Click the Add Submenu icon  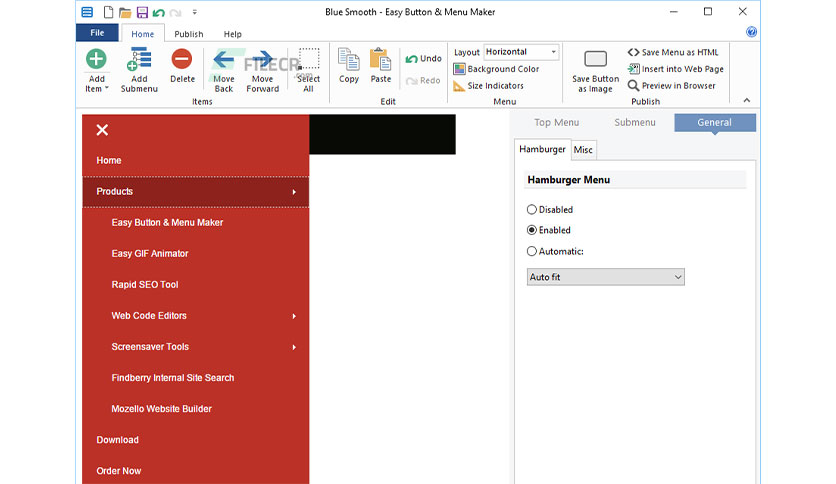point(139,59)
